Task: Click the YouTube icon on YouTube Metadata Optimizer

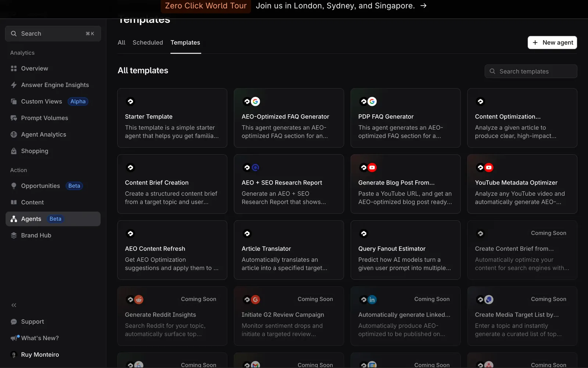Action: [489, 167]
